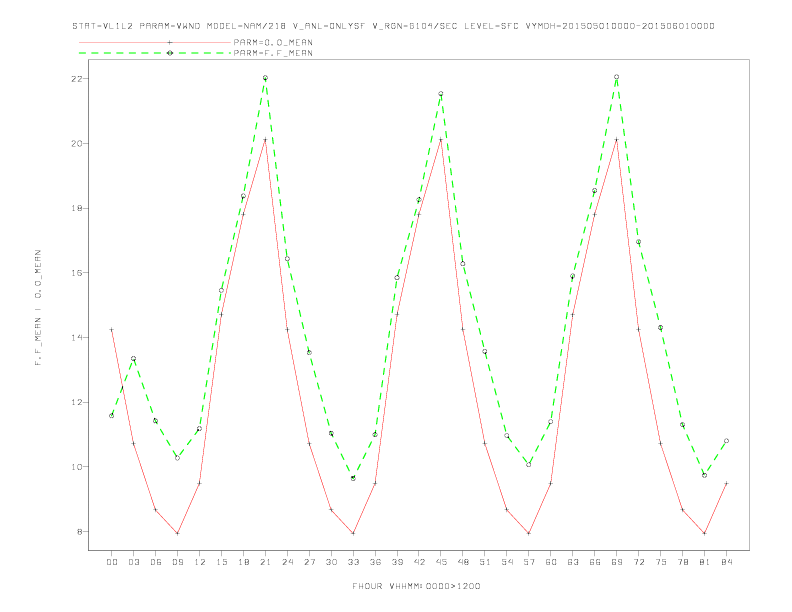This screenshot has height=612, width=792.
Task: Click x-axis tick label 36
Action: point(375,562)
